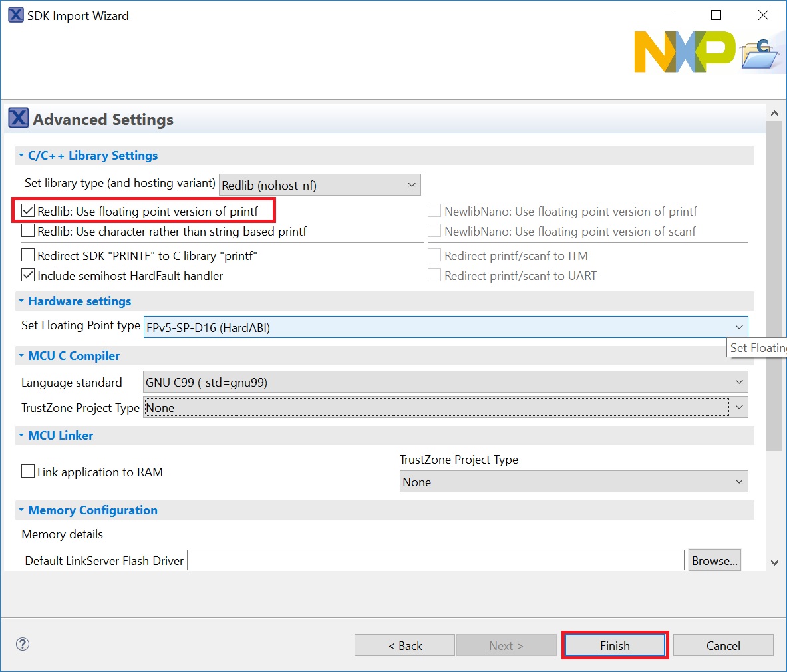Enable Redlib character based printf checkbox

tap(28, 231)
